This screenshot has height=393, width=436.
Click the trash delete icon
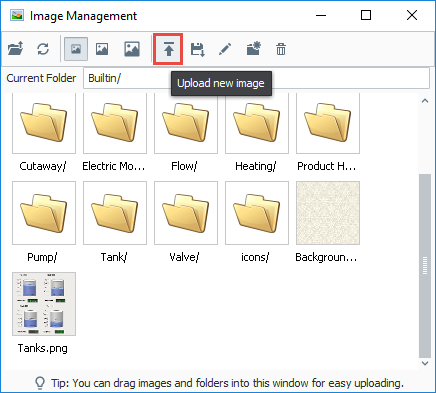click(281, 49)
